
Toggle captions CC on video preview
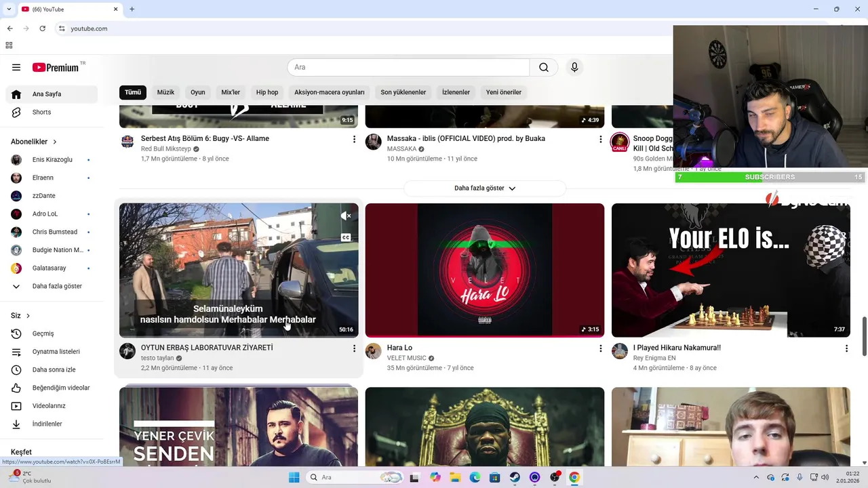(346, 237)
